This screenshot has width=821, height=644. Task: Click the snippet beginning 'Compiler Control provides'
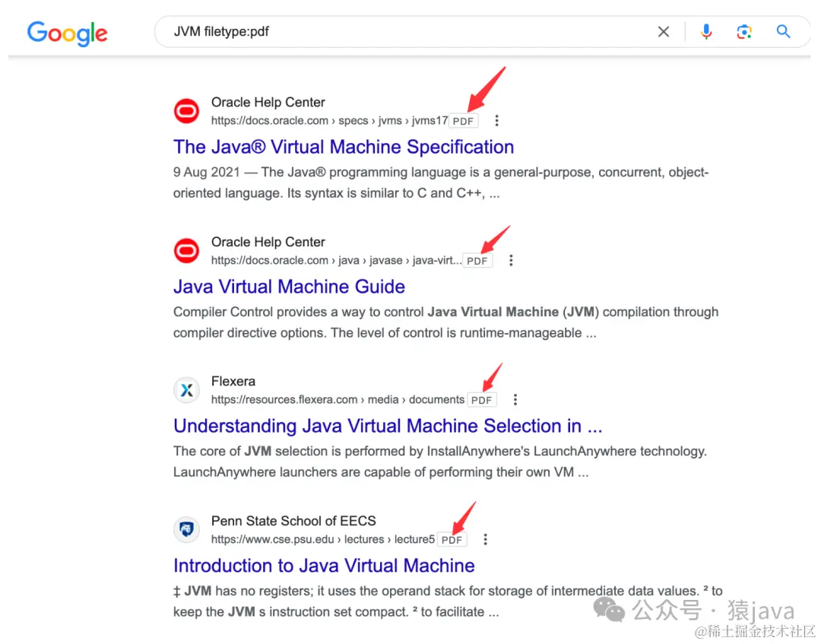point(445,322)
